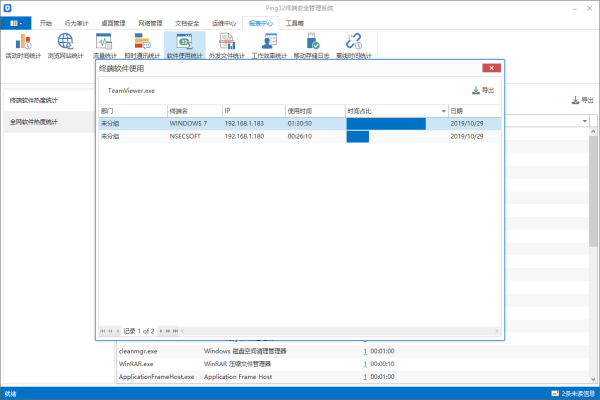Click the 工作效率统计 icon

point(269,45)
